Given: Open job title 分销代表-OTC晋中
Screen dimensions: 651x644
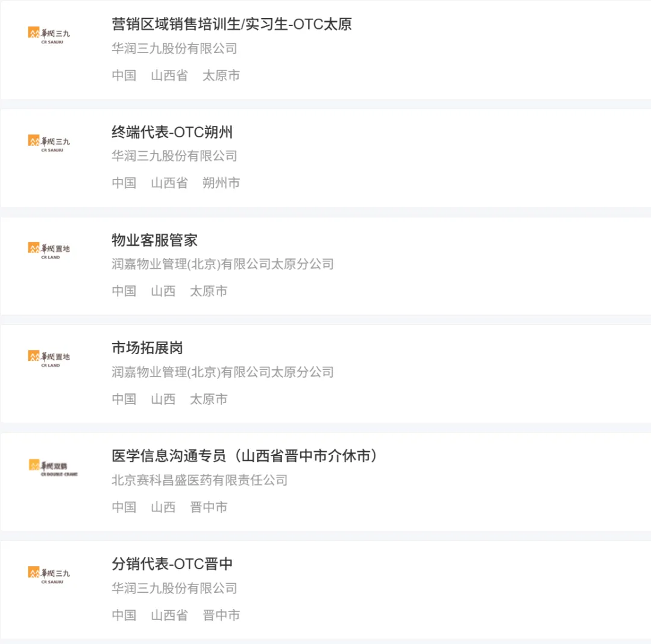Looking at the screenshot, I should pos(172,563).
